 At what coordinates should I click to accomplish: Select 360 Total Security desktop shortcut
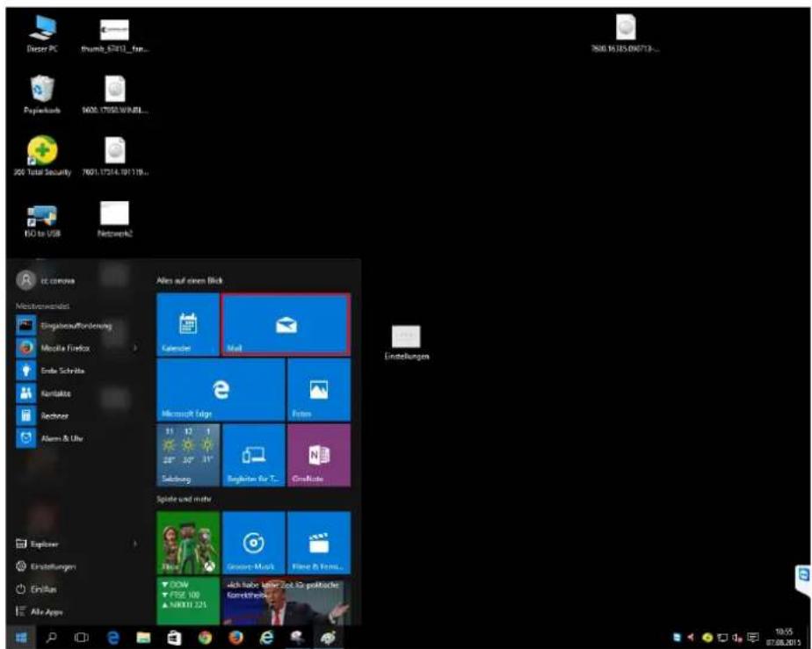[x=42, y=155]
